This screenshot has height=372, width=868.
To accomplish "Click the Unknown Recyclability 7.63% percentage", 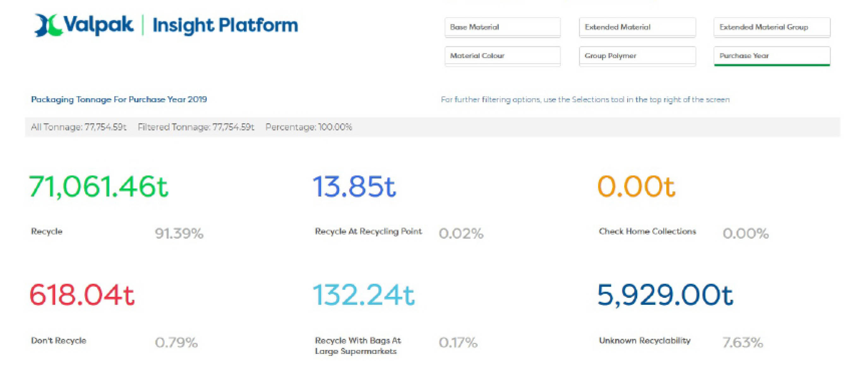I will (742, 342).
